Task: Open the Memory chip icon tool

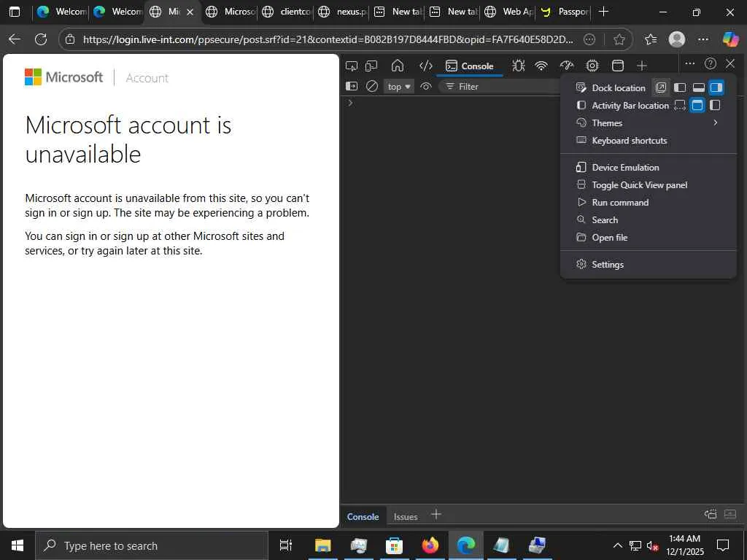Action: click(592, 66)
